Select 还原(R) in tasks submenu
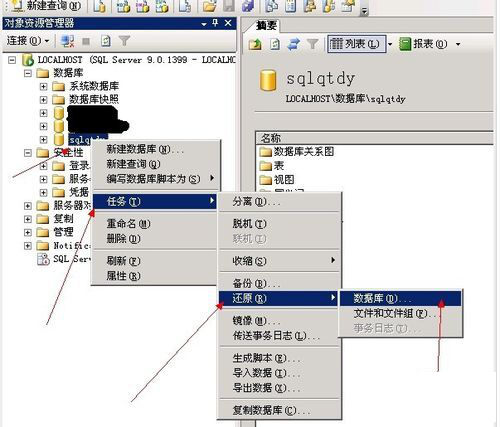Viewport: 500px width, 427px height. coord(279,298)
